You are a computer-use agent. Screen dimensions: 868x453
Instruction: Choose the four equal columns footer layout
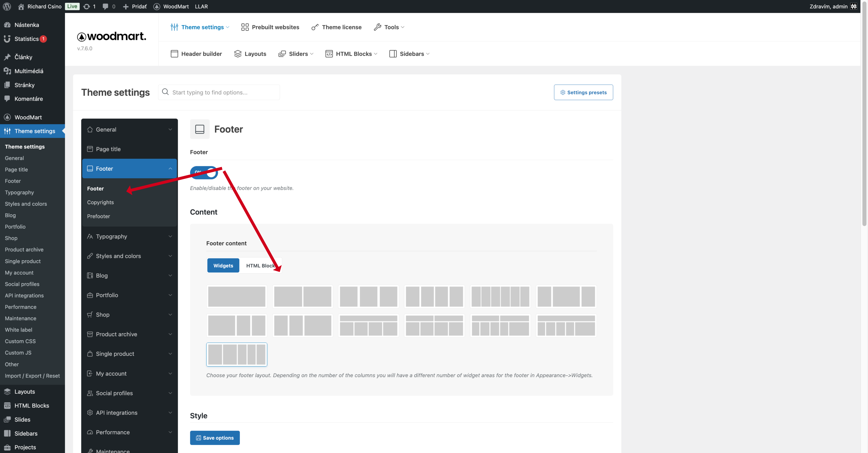(434, 296)
